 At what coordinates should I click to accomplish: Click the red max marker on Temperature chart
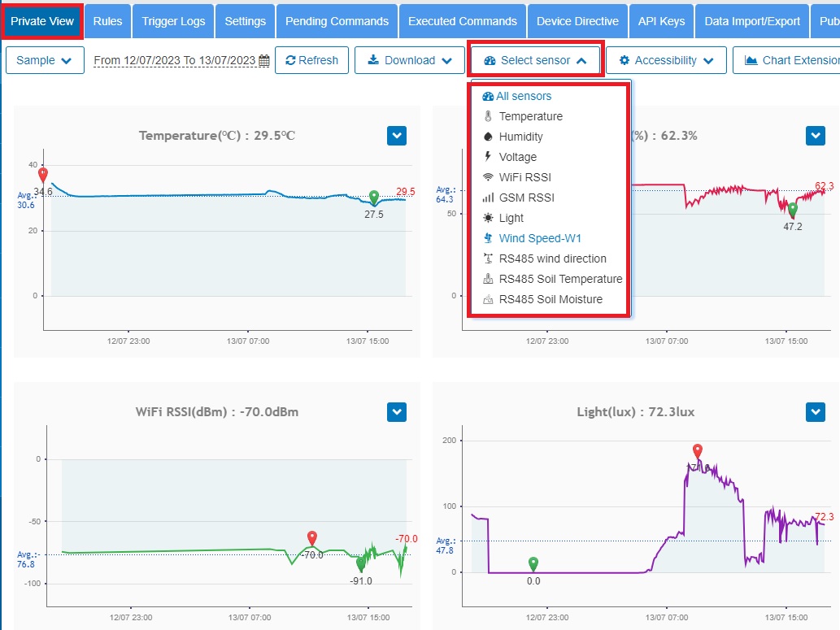pos(43,175)
